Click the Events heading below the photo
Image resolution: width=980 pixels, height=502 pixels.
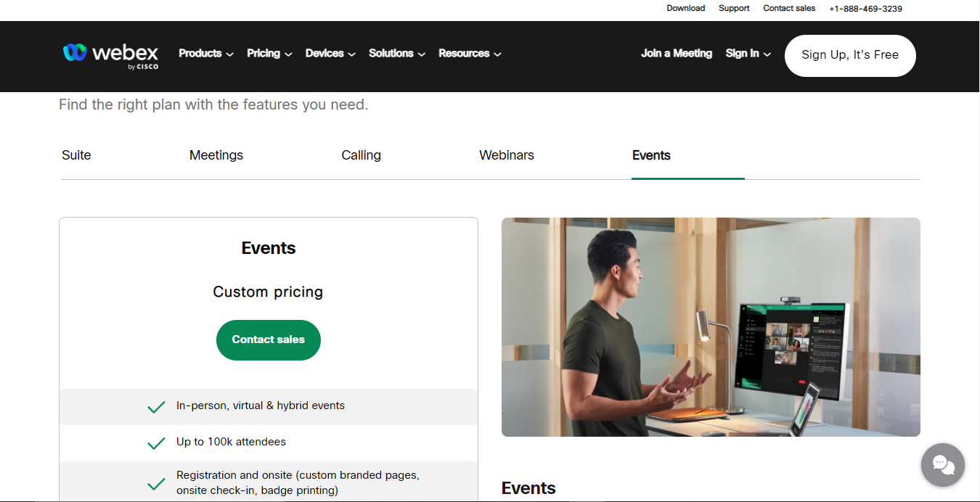point(528,488)
